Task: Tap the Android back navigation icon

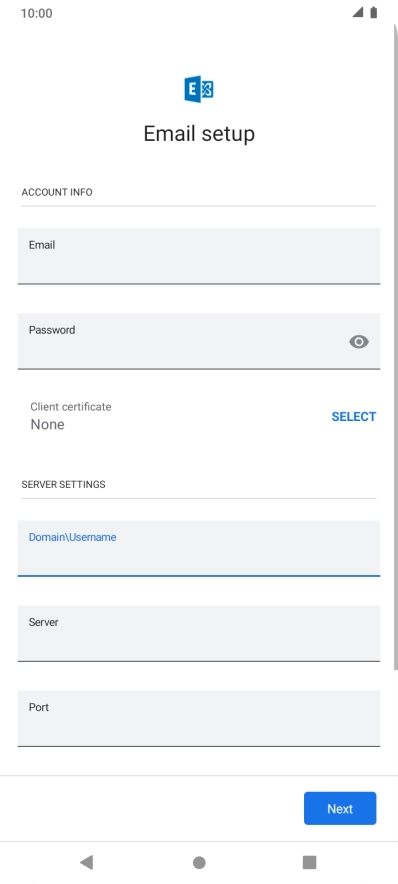Action: (86, 862)
